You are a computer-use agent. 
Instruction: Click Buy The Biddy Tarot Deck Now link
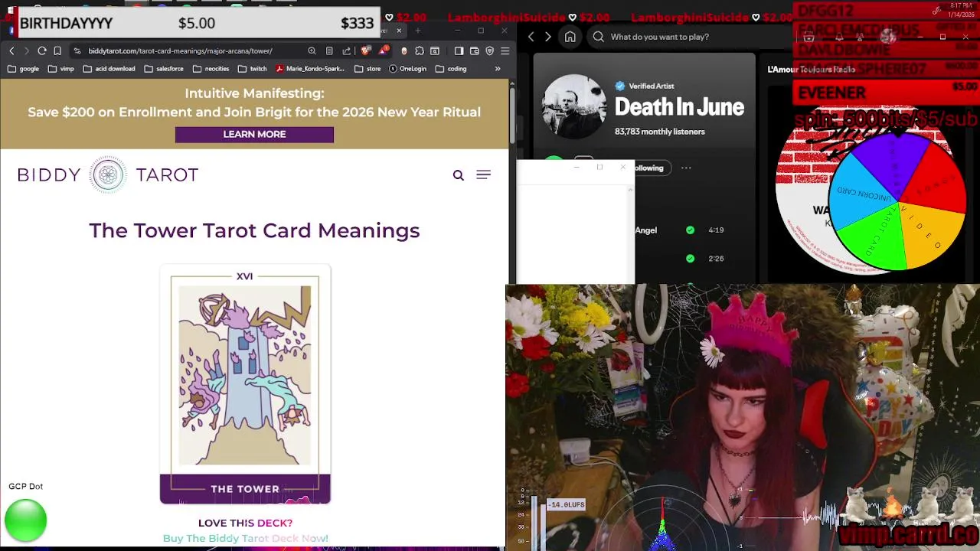245,538
